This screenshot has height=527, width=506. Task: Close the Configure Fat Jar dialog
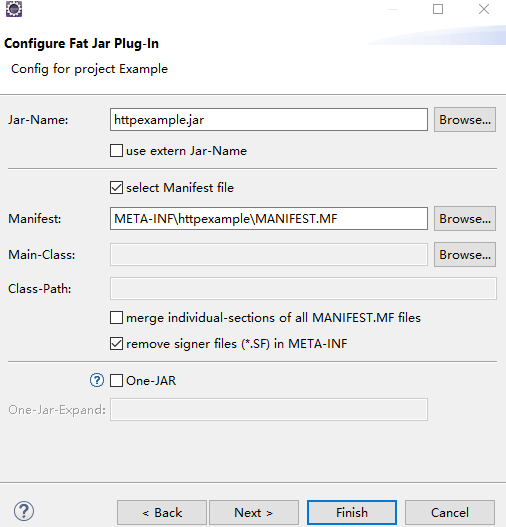click(484, 9)
